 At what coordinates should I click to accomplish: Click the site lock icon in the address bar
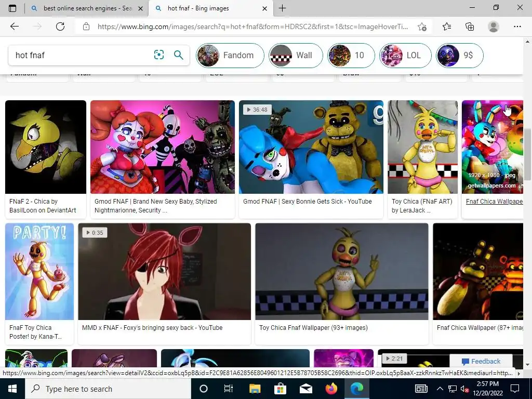coord(86,26)
